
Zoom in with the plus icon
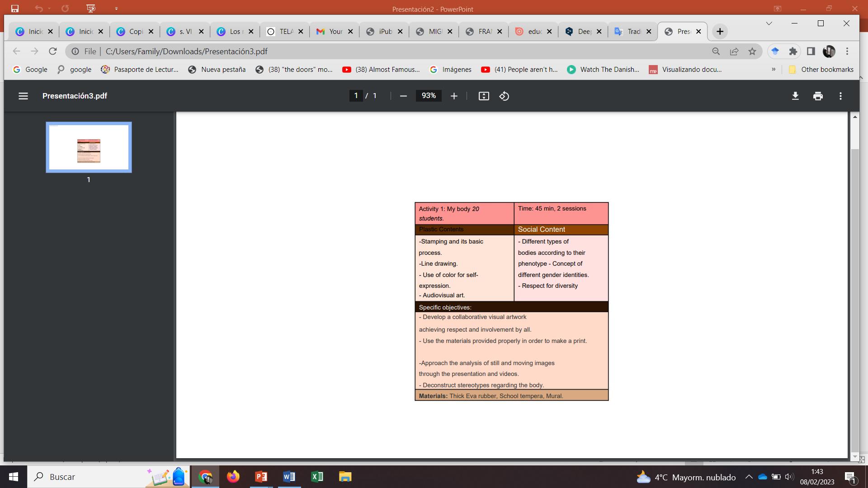pyautogui.click(x=454, y=96)
